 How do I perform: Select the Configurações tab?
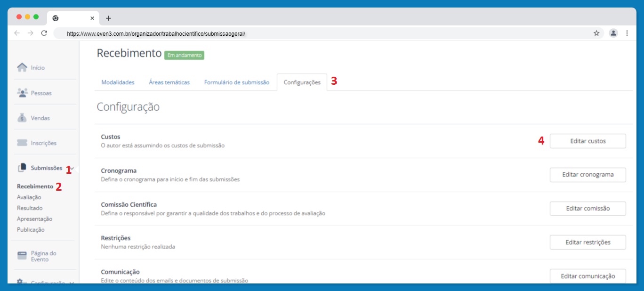(302, 82)
